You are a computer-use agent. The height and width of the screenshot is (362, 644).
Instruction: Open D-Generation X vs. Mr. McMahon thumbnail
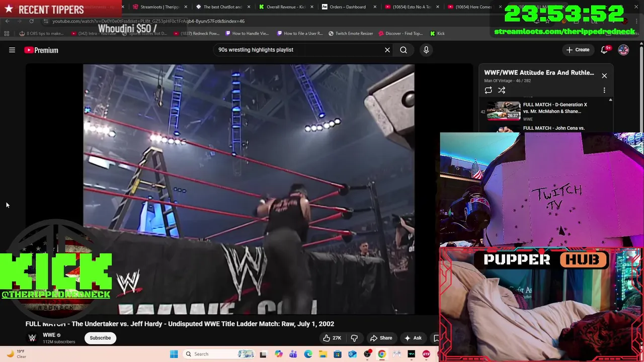[x=504, y=111]
